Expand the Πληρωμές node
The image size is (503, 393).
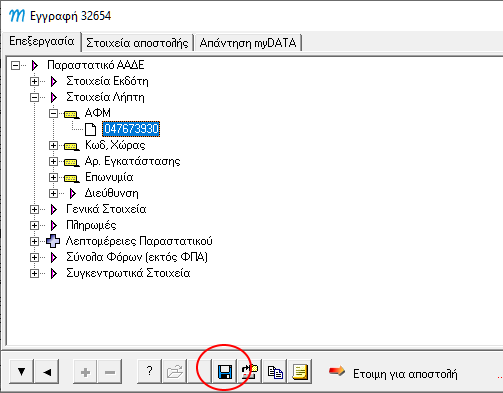(x=34, y=225)
